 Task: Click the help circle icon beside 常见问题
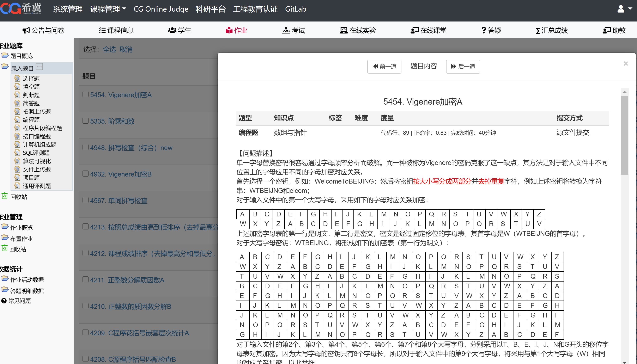(4, 301)
